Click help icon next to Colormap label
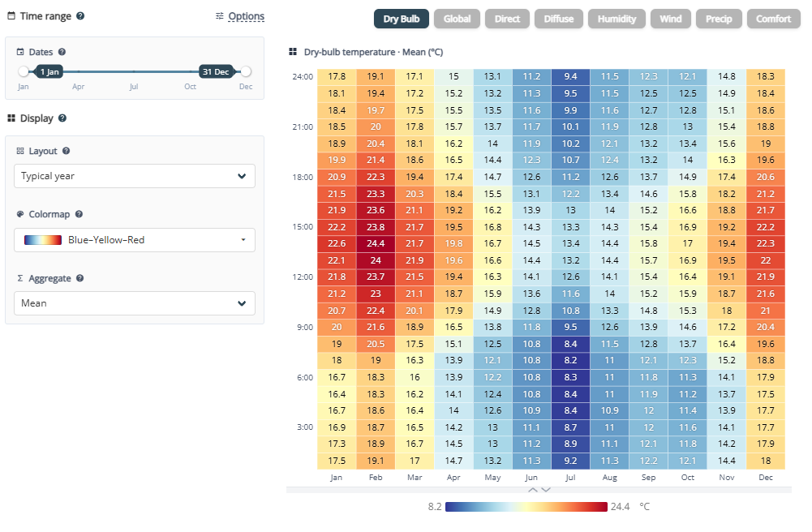Screen dimensions: 812x532 [79, 214]
